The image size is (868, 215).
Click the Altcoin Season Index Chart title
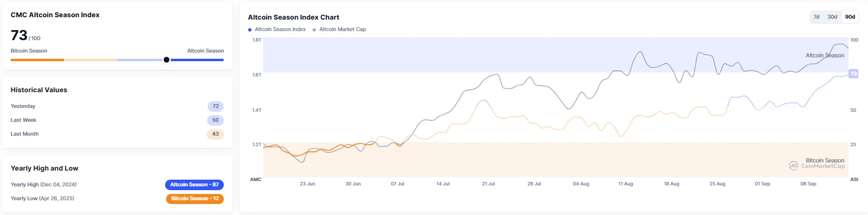[293, 17]
